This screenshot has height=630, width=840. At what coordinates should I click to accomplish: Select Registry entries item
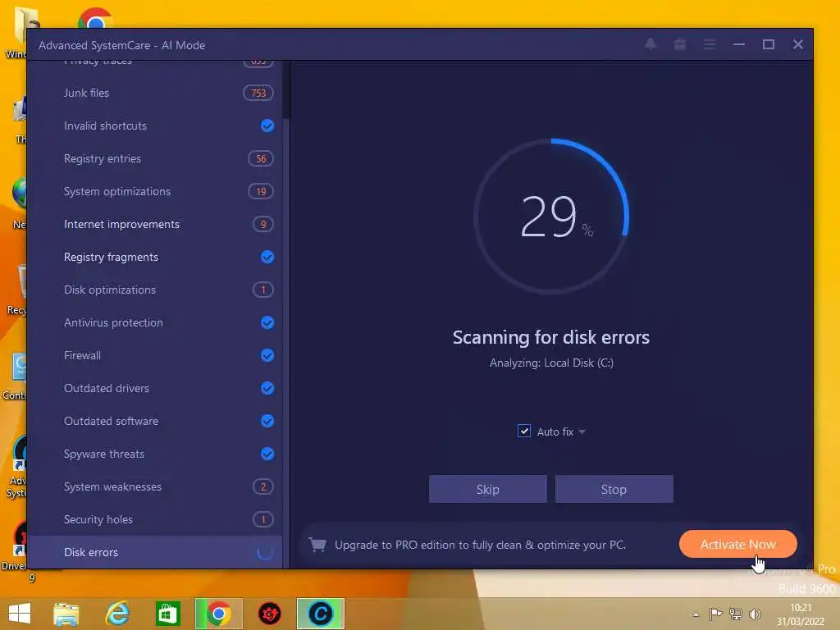pyautogui.click(x=155, y=158)
